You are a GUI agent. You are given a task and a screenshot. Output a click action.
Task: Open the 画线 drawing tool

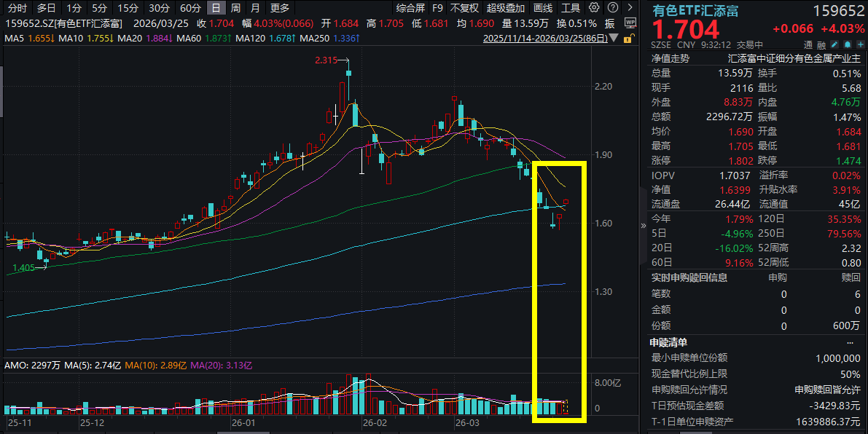[543, 8]
